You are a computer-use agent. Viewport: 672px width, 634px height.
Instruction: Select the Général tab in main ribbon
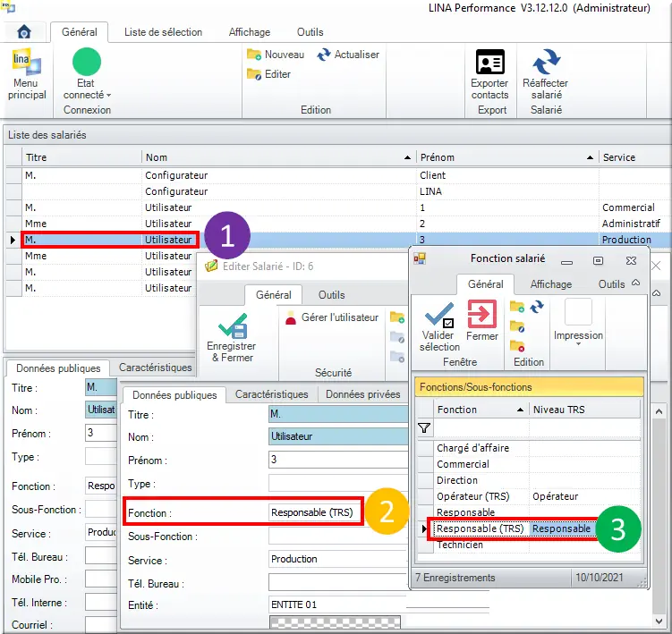point(80,32)
